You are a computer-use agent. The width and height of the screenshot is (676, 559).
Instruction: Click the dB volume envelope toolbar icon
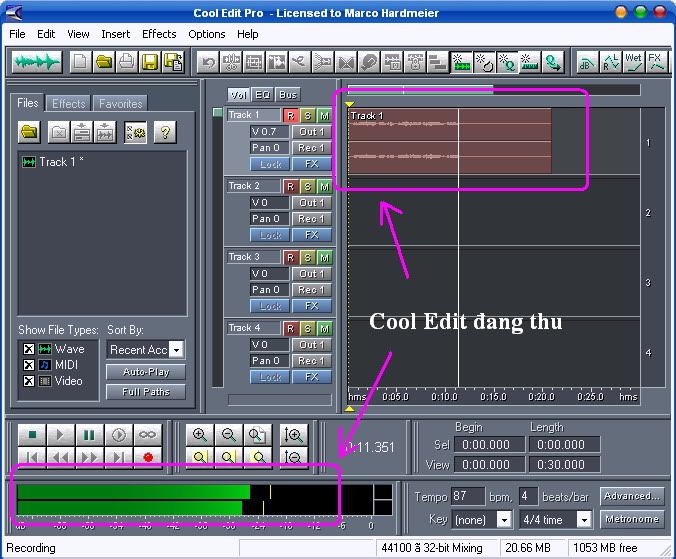pyautogui.click(x=587, y=62)
